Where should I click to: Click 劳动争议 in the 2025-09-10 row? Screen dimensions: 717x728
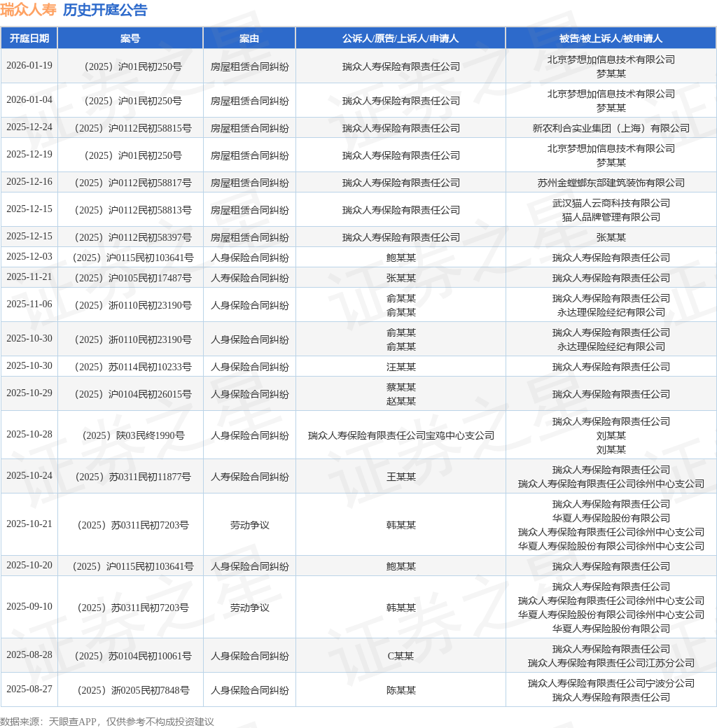pos(249,608)
